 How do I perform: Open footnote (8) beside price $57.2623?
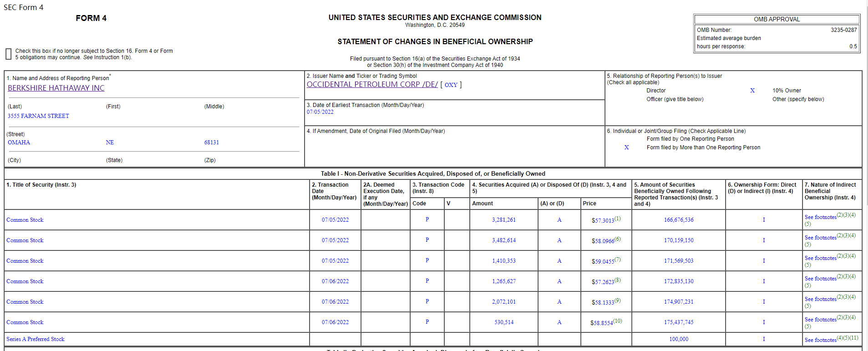(618, 280)
